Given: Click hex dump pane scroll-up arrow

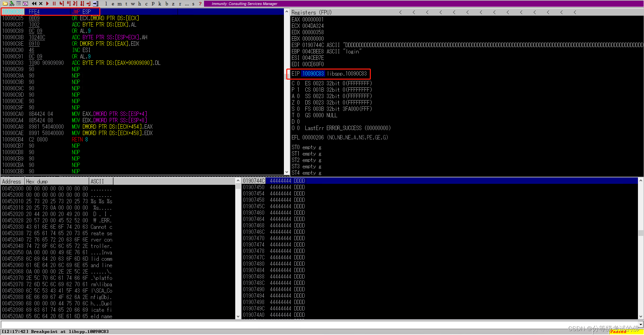Looking at the screenshot, I should point(238,181).
